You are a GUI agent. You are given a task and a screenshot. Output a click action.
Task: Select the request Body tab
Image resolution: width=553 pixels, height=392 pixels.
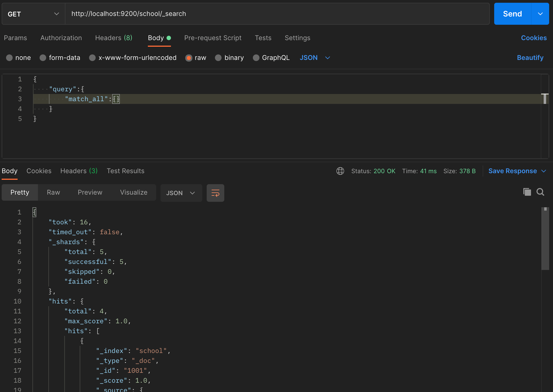point(159,38)
